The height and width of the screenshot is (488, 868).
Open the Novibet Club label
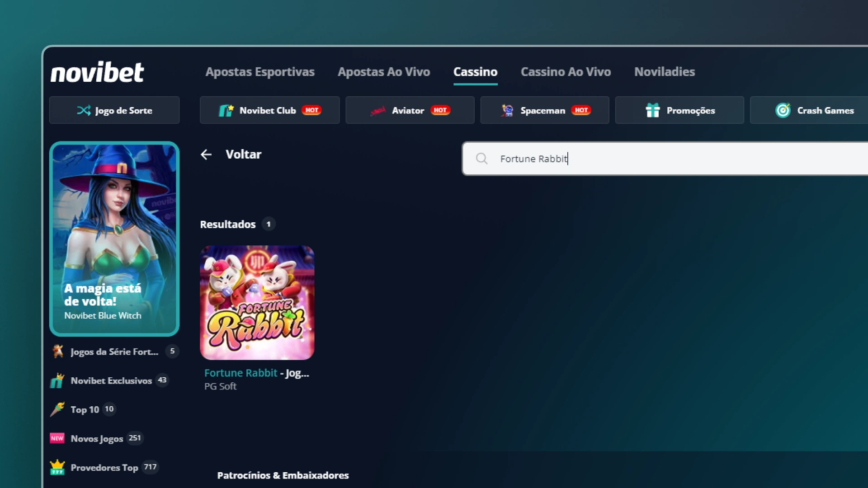click(268, 111)
